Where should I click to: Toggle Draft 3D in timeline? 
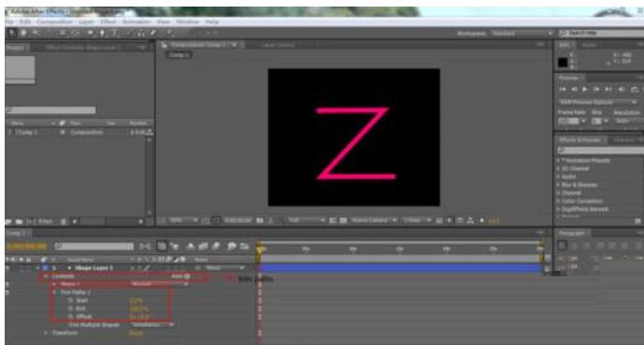pos(175,246)
